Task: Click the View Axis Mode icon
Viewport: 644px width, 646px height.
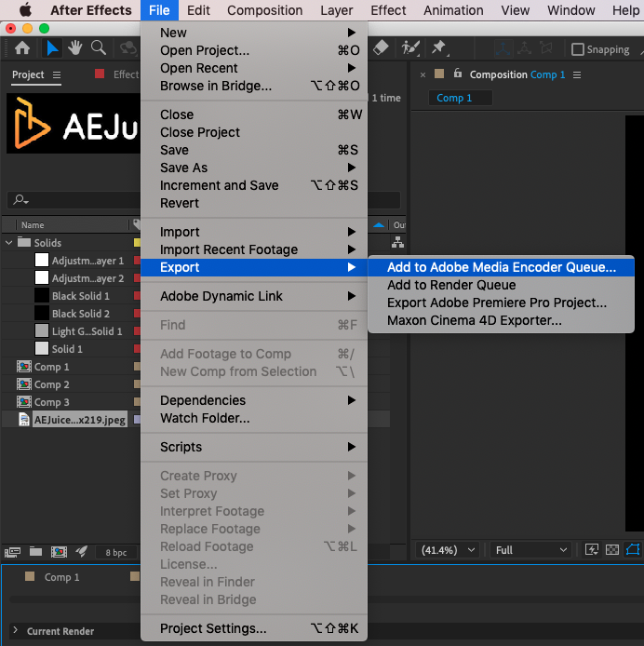Action: 546,48
